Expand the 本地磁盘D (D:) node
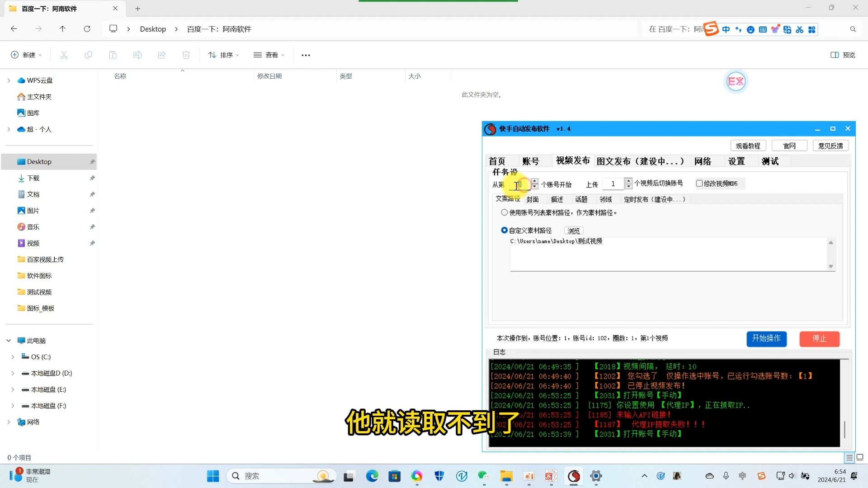This screenshot has height=488, width=868. [13, 373]
